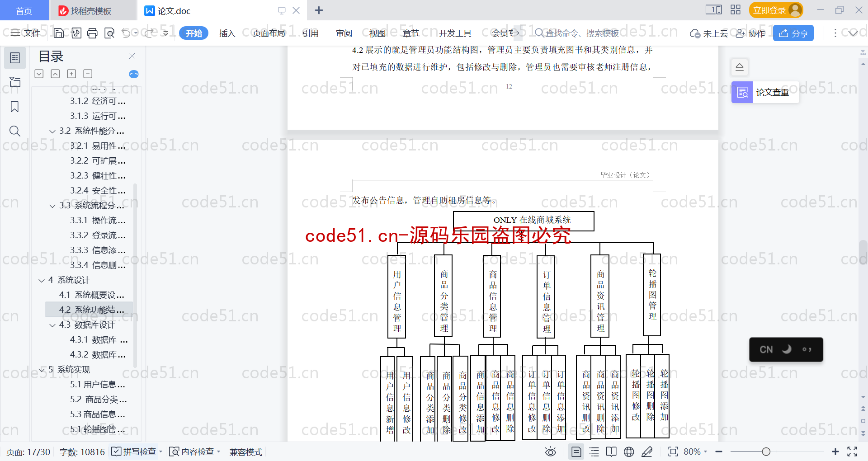Click the zoom in plus button
The width and height of the screenshot is (868, 461).
point(835,452)
